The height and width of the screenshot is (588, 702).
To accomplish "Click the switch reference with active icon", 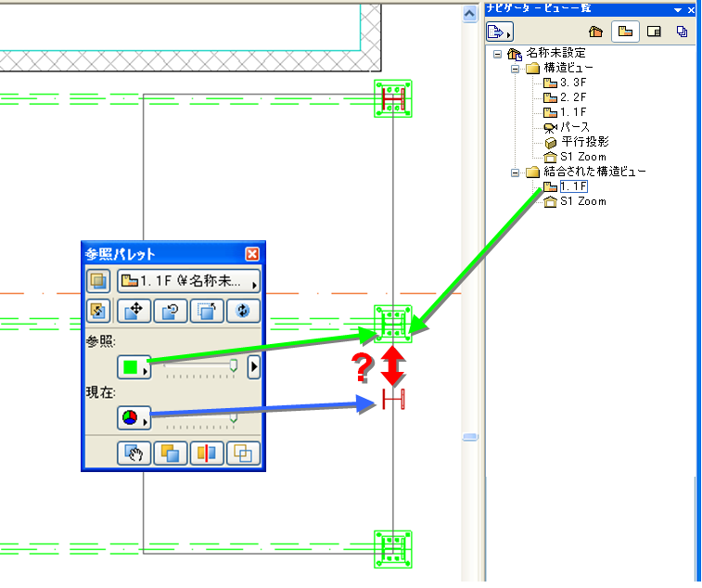I will tap(98, 311).
